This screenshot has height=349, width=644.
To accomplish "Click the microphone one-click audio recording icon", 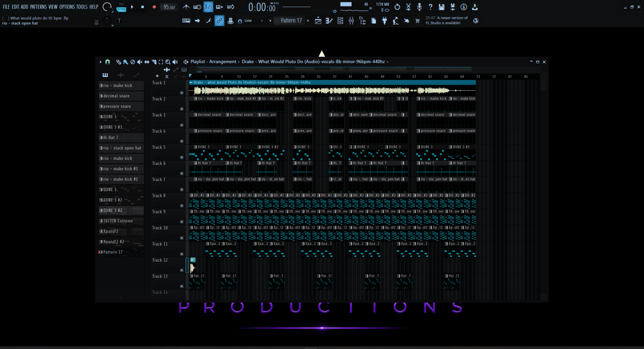I will coord(419,7).
